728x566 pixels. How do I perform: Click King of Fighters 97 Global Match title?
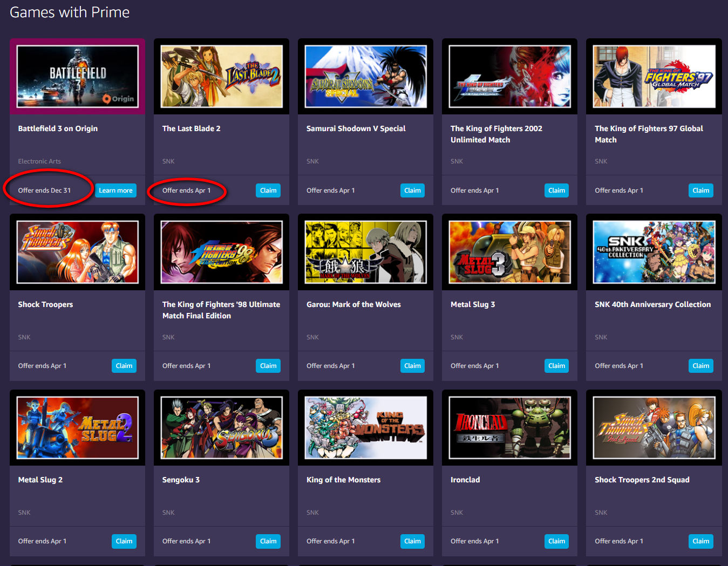[x=649, y=134]
